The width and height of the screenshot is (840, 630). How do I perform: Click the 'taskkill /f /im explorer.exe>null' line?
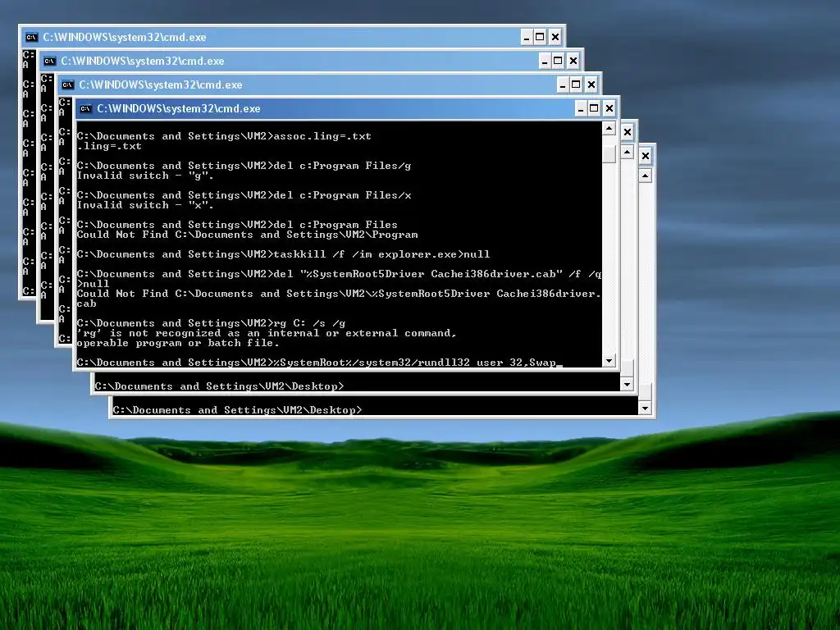pos(283,254)
